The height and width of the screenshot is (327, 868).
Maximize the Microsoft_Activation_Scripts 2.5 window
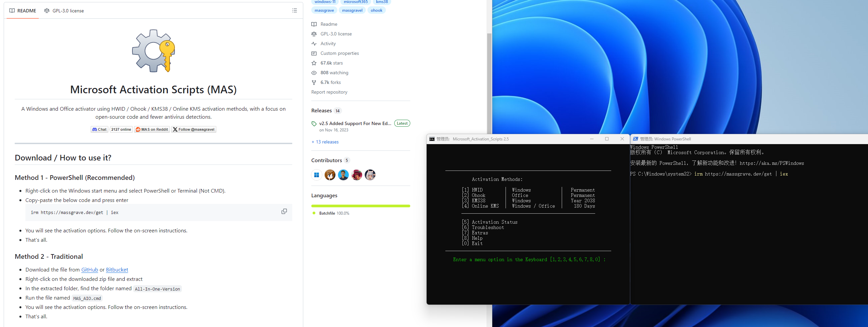pyautogui.click(x=607, y=139)
